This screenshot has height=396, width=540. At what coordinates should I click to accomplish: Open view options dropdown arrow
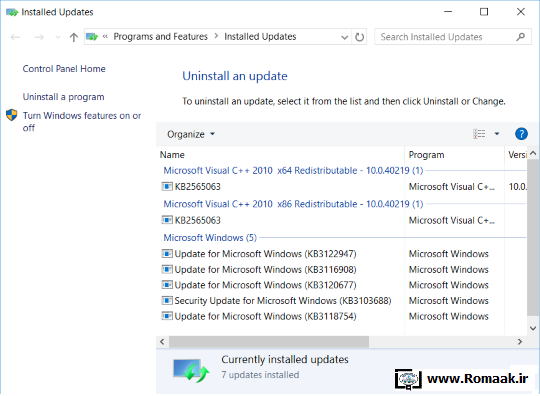point(497,134)
